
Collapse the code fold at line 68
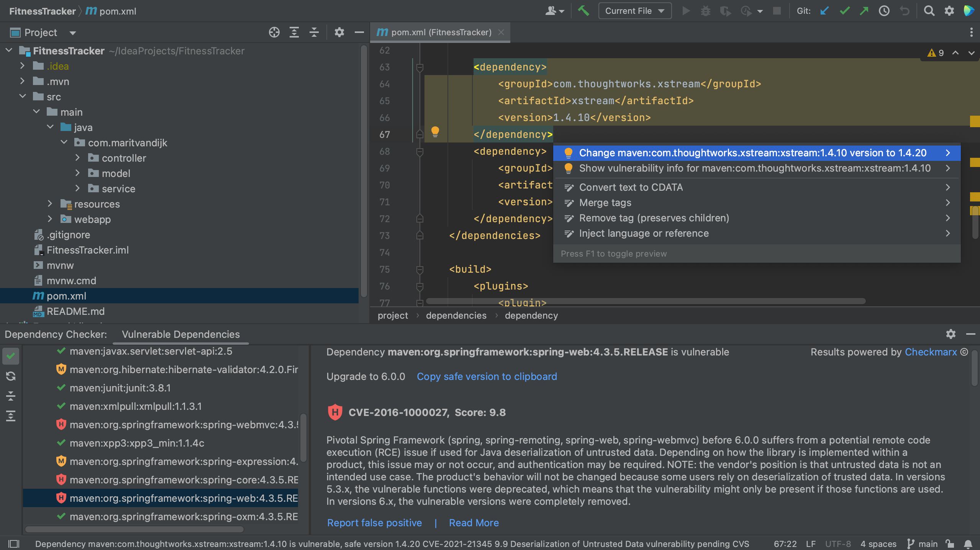420,151
